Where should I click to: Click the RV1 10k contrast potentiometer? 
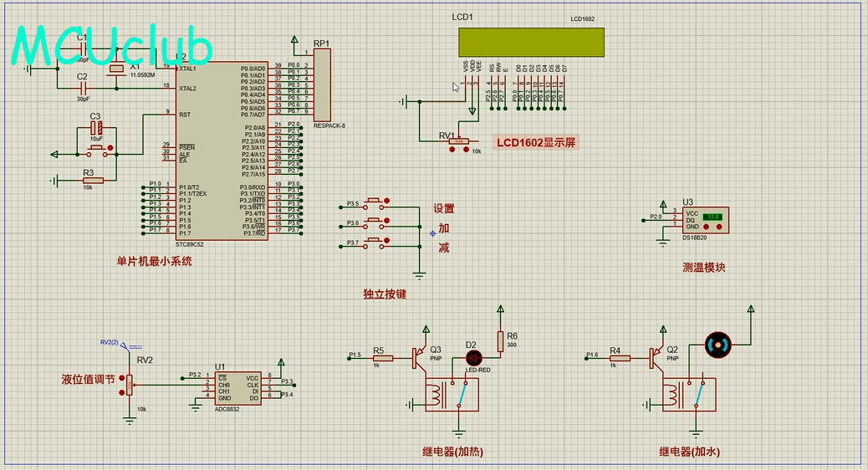pyautogui.click(x=459, y=141)
